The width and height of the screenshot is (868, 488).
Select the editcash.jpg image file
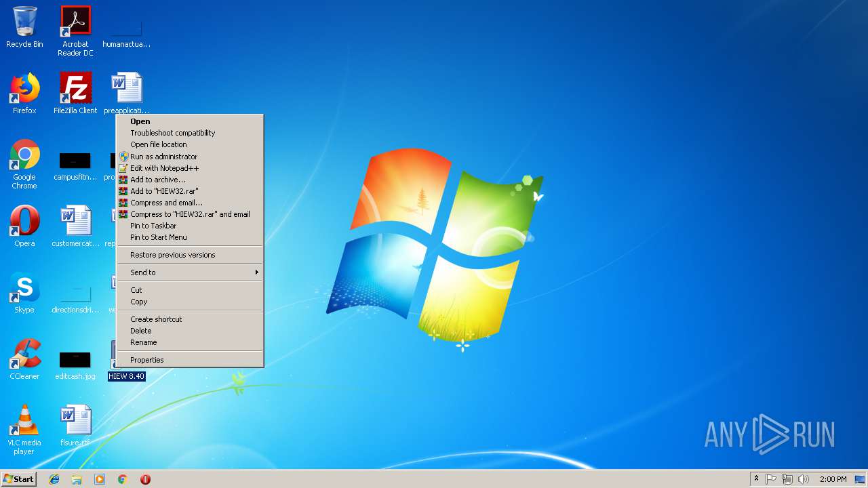[x=75, y=365]
